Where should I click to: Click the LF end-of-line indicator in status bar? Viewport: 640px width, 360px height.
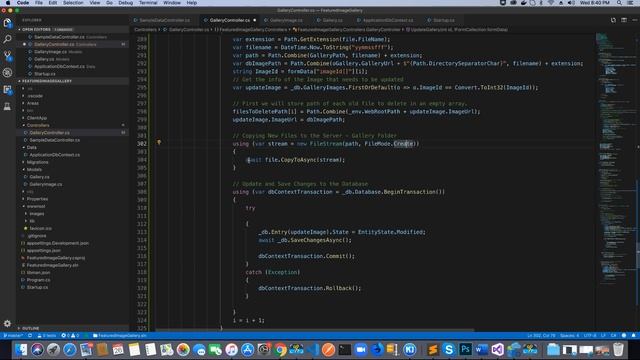pos(603,336)
